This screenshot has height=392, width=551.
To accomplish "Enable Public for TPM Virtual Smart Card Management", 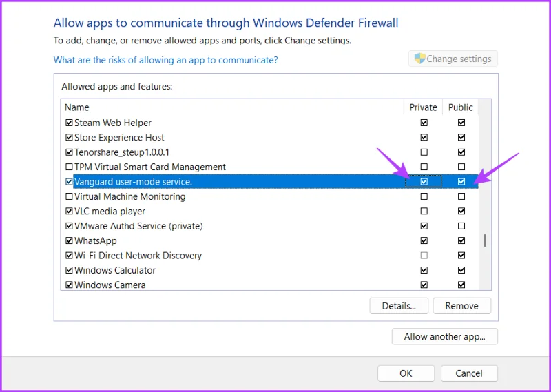I will pos(461,167).
